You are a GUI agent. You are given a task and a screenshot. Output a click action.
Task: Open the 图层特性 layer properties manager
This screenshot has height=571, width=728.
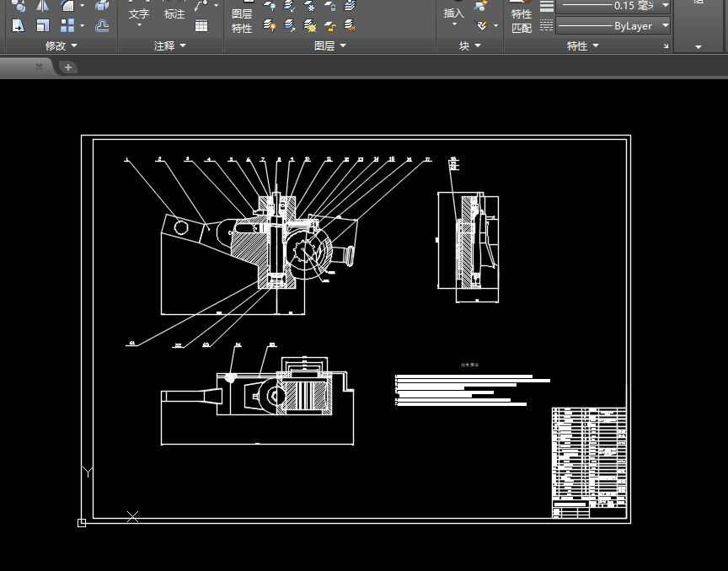coord(242,20)
